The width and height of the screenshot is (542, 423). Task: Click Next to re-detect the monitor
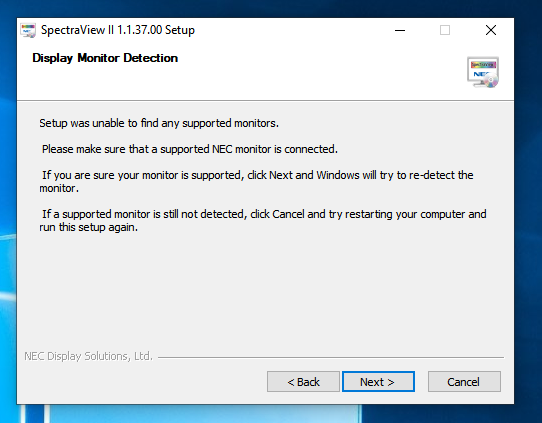pyautogui.click(x=378, y=382)
